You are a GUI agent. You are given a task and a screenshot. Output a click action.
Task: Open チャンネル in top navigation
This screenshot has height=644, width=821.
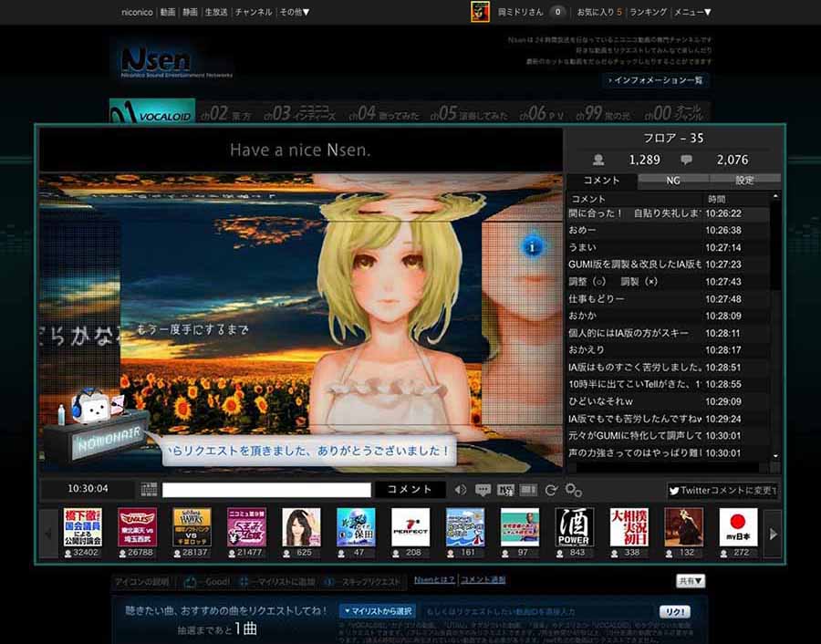(x=254, y=12)
